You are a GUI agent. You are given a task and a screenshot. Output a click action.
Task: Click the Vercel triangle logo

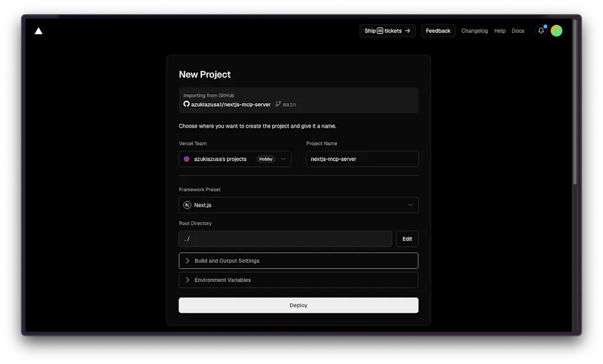38,31
